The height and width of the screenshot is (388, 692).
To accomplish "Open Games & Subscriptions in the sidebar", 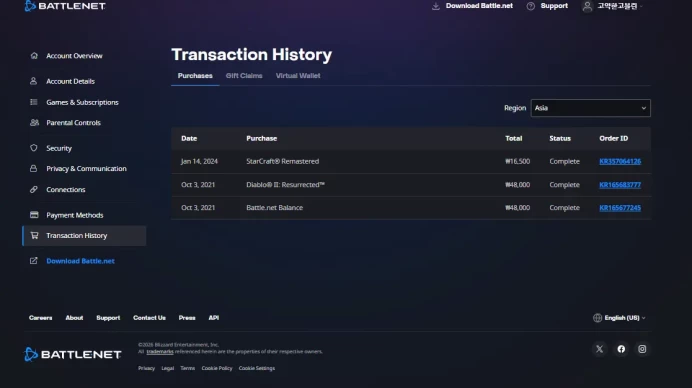I will pyautogui.click(x=82, y=102).
